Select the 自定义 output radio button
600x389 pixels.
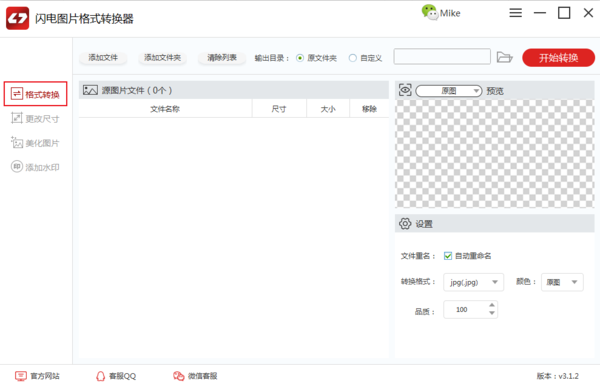click(x=352, y=58)
